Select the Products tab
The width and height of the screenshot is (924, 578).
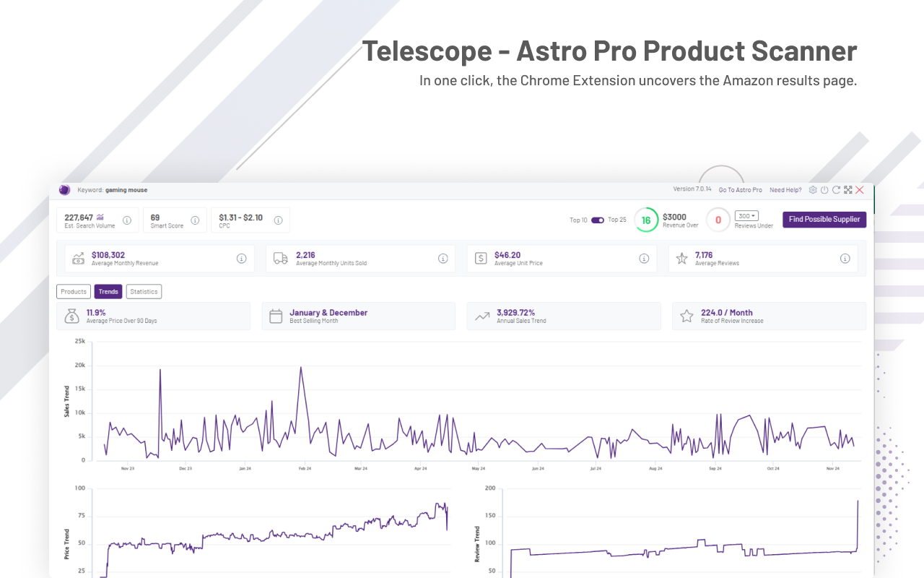point(73,291)
